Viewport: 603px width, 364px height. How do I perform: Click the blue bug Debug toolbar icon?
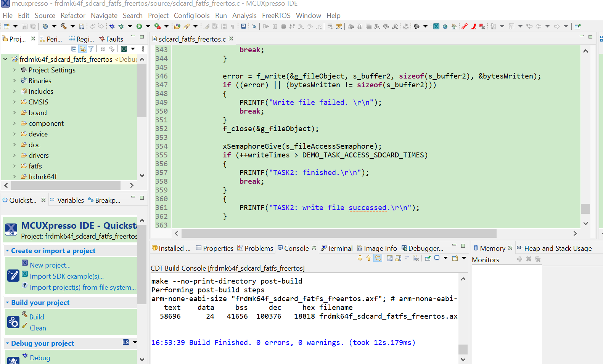112,26
